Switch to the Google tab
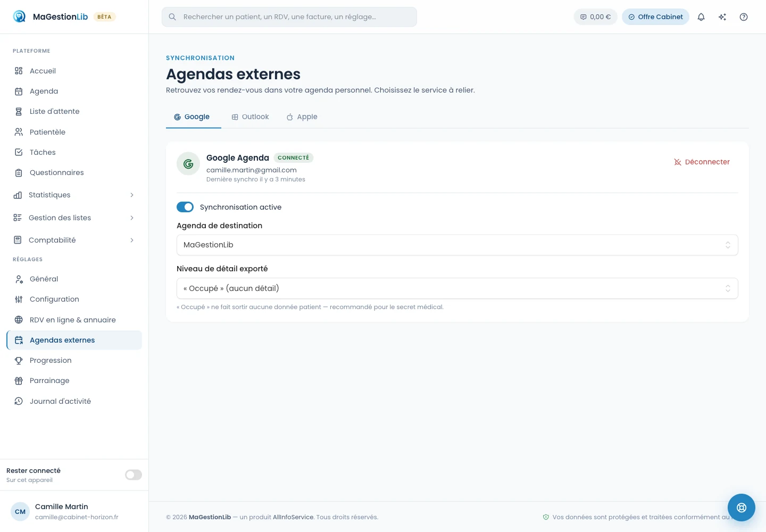Viewport: 766px width, 532px height. point(193,117)
